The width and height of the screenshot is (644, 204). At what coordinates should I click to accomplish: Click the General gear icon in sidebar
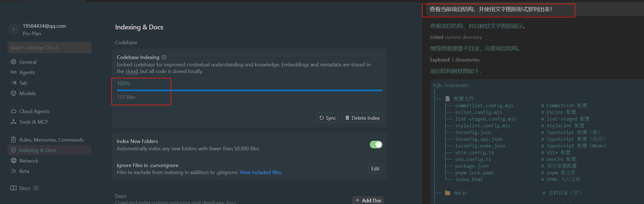(x=13, y=62)
